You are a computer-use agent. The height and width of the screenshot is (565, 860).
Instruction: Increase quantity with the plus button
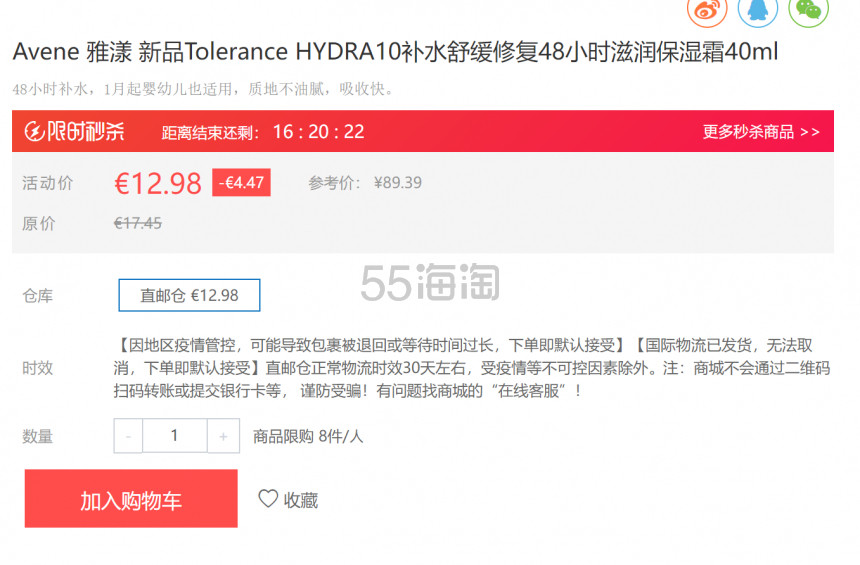[x=223, y=436]
